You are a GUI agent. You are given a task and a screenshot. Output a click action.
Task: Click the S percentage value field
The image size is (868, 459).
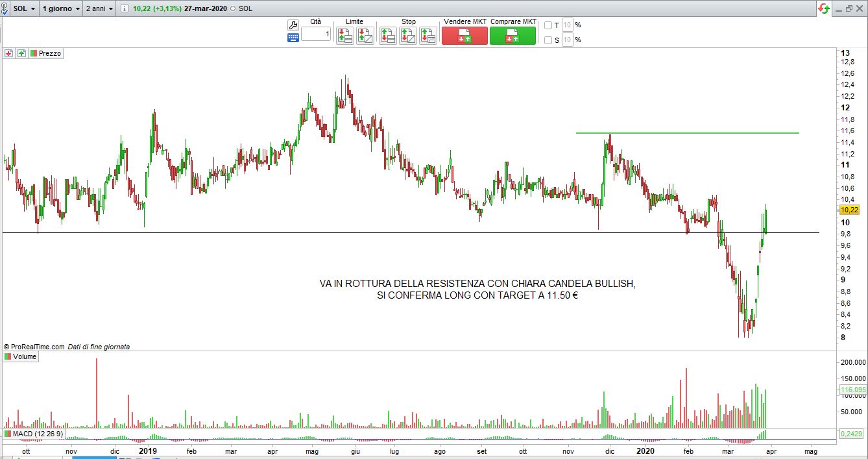pyautogui.click(x=567, y=40)
